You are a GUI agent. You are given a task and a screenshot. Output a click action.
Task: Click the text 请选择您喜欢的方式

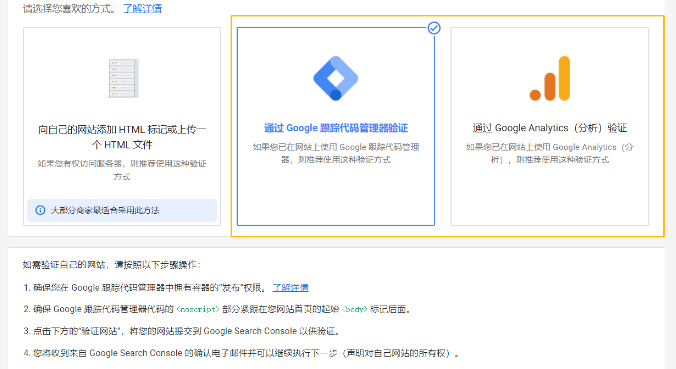coord(69,9)
